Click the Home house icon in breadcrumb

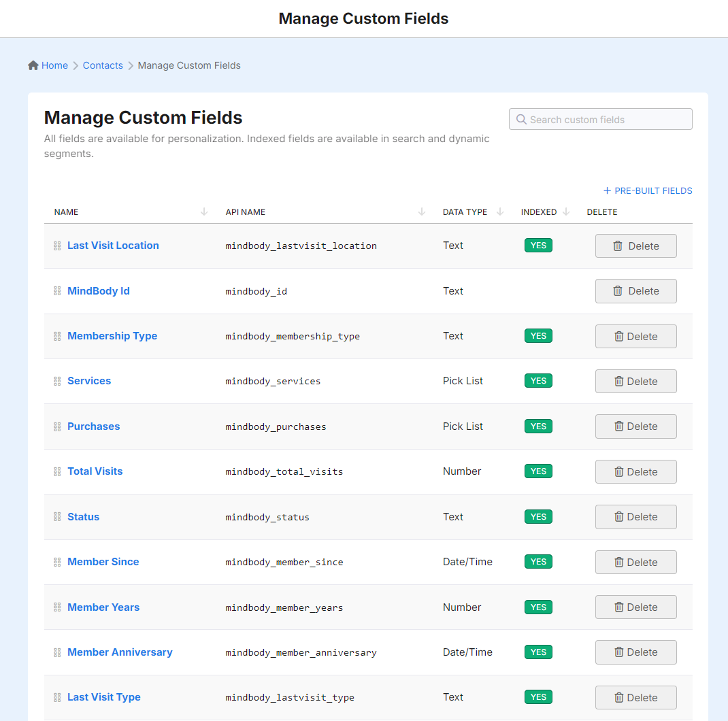(33, 65)
